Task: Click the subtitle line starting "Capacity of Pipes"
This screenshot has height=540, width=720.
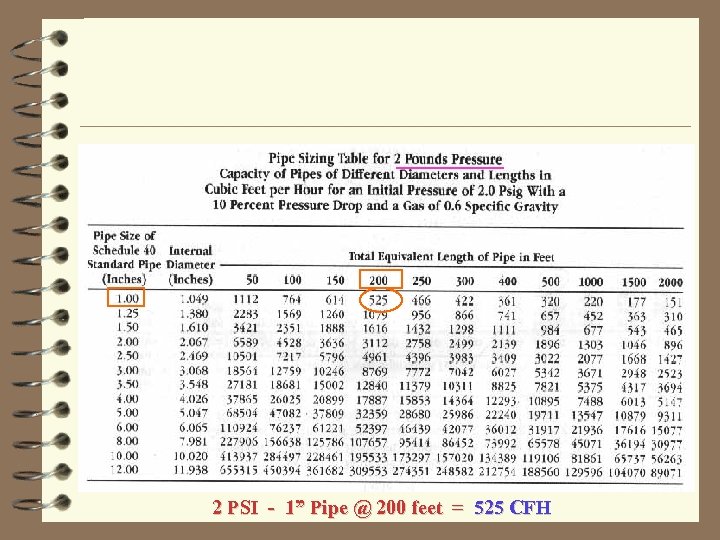Action: 385,174
